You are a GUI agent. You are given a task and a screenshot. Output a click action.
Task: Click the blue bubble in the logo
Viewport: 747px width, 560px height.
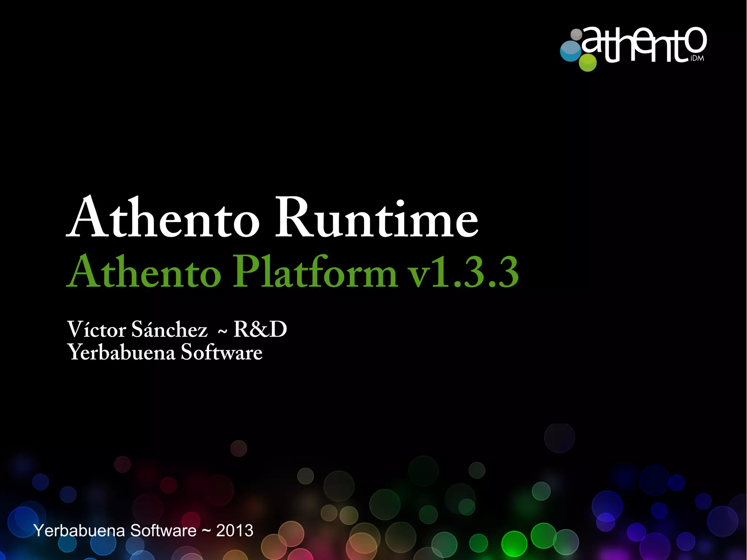pos(570,52)
